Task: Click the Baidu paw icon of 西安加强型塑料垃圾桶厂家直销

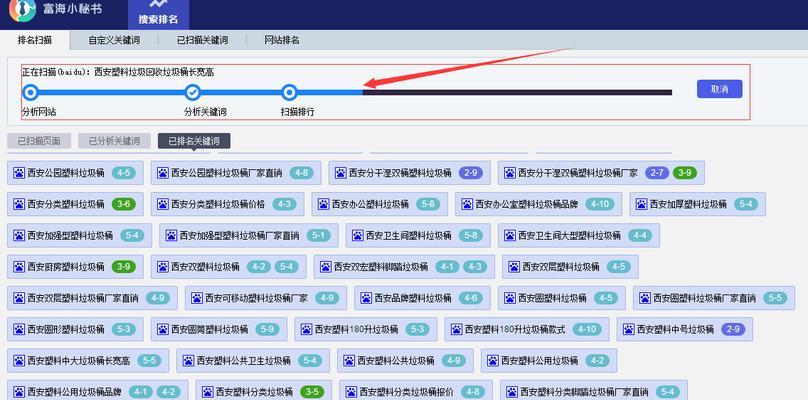Action: click(x=172, y=236)
